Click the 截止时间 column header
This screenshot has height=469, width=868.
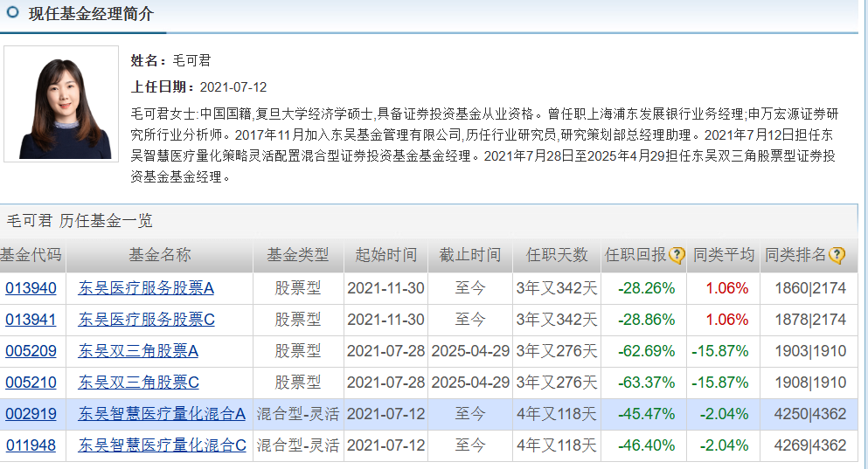(470, 255)
